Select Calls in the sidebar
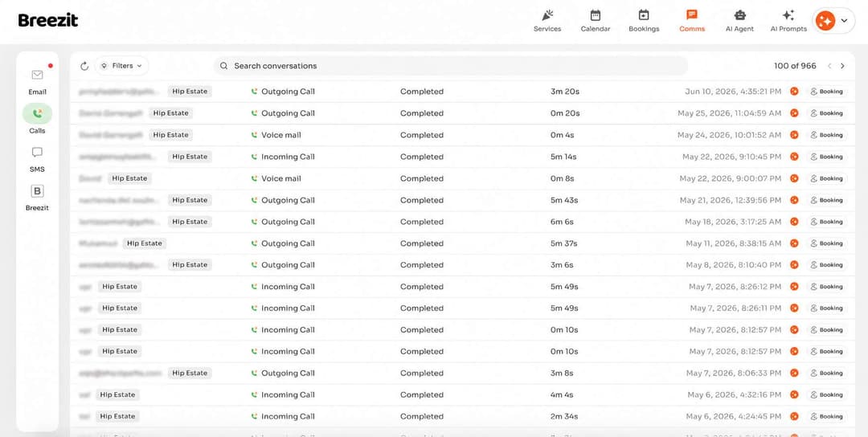The height and width of the screenshot is (437, 868). 37,120
